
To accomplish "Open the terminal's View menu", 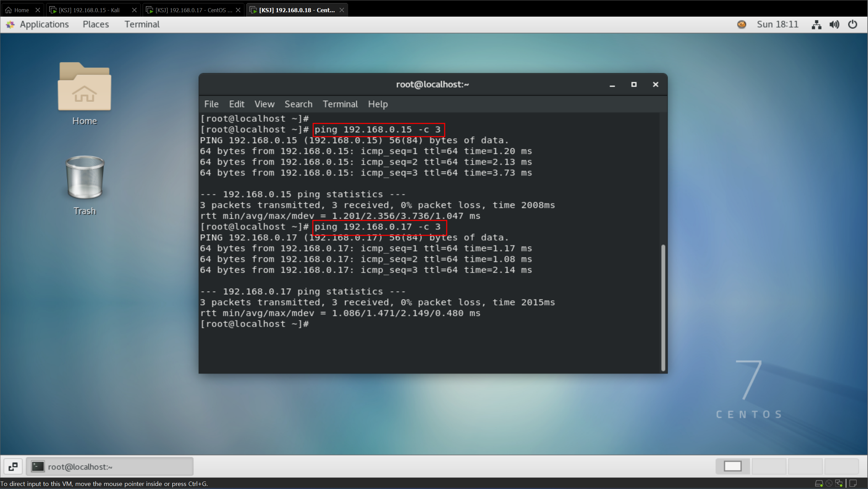I will [264, 104].
